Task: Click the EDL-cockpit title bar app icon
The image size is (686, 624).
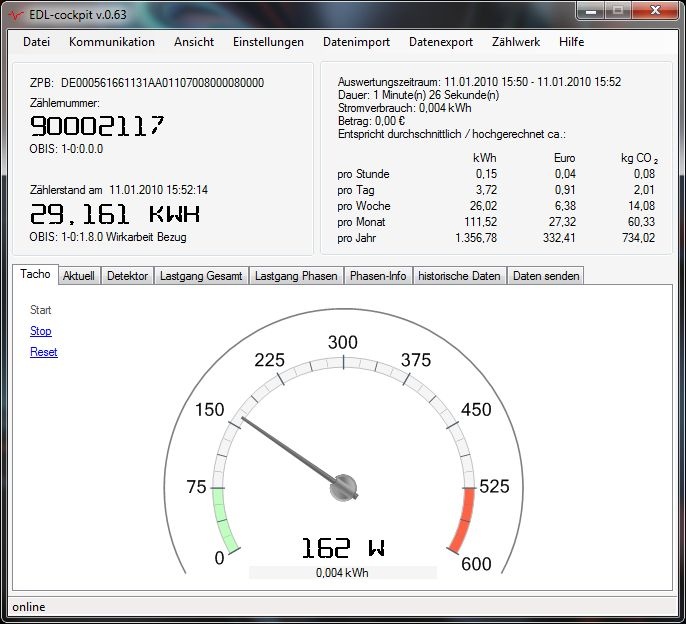Action: pos(18,12)
